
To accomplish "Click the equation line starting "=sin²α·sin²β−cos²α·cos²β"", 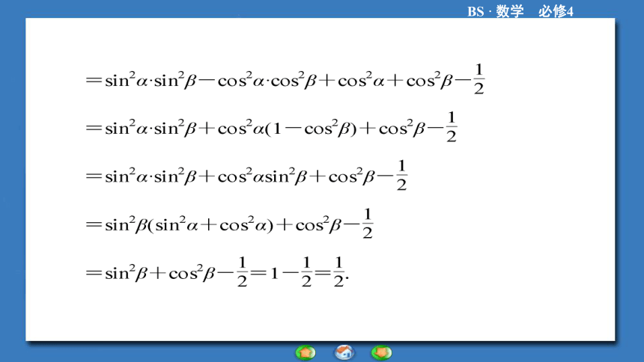I will pos(285,79).
